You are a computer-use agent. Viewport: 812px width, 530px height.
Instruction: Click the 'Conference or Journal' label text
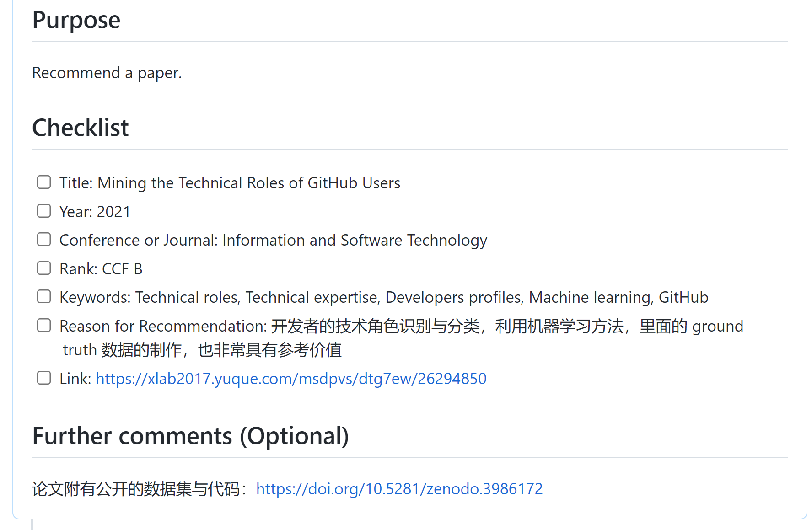(273, 240)
